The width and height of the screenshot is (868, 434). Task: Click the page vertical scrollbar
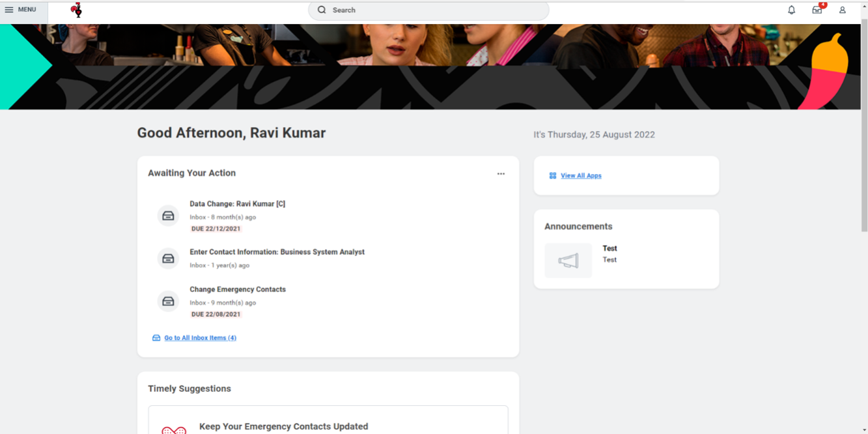864,124
